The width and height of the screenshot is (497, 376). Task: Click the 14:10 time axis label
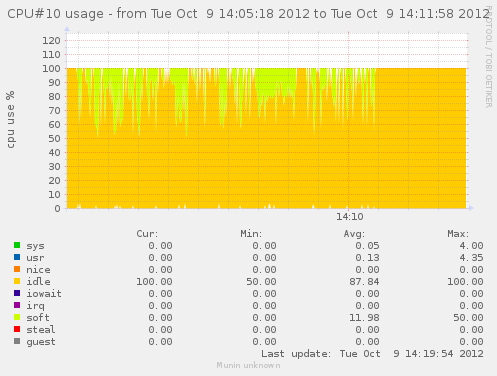point(349,217)
